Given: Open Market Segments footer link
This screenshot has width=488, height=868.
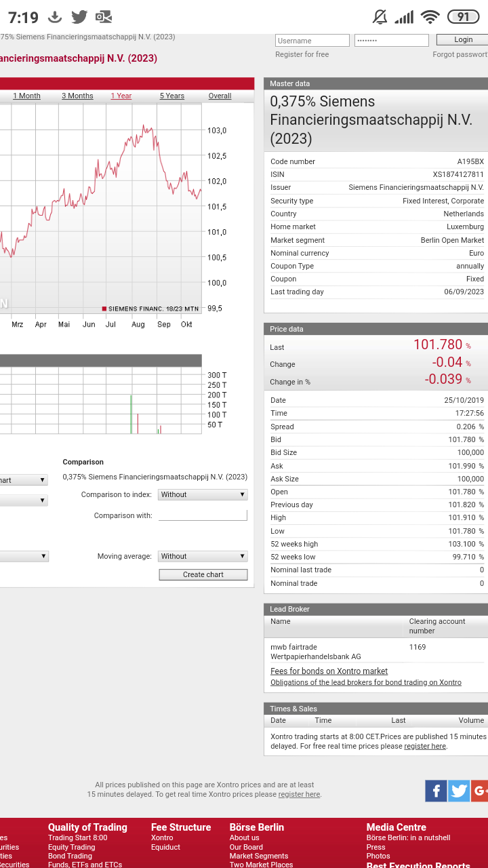Looking at the screenshot, I should tap(259, 856).
